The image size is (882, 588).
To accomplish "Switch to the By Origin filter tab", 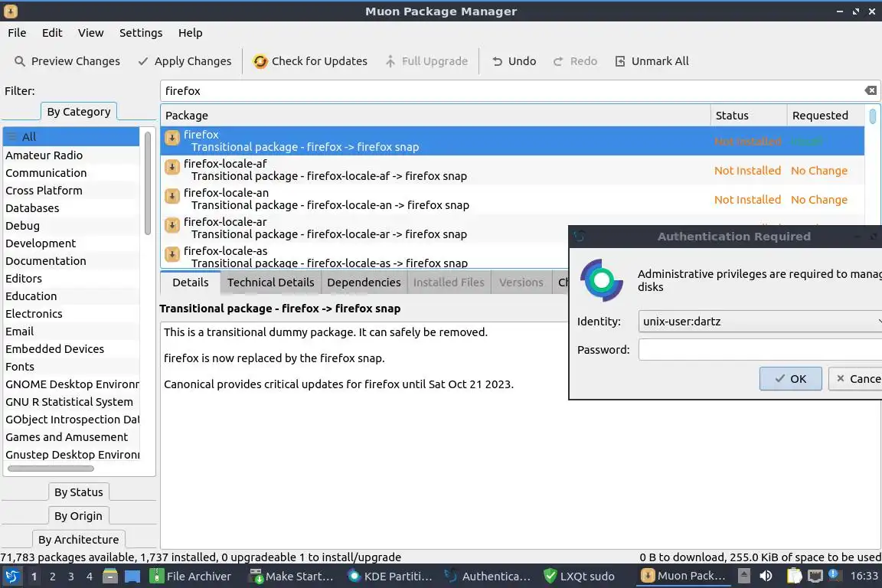I will [78, 516].
